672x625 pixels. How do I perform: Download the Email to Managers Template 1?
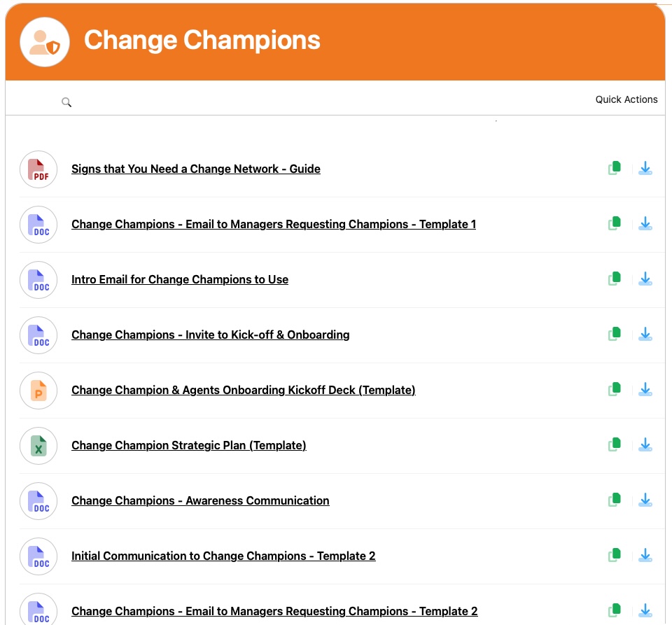click(x=645, y=224)
